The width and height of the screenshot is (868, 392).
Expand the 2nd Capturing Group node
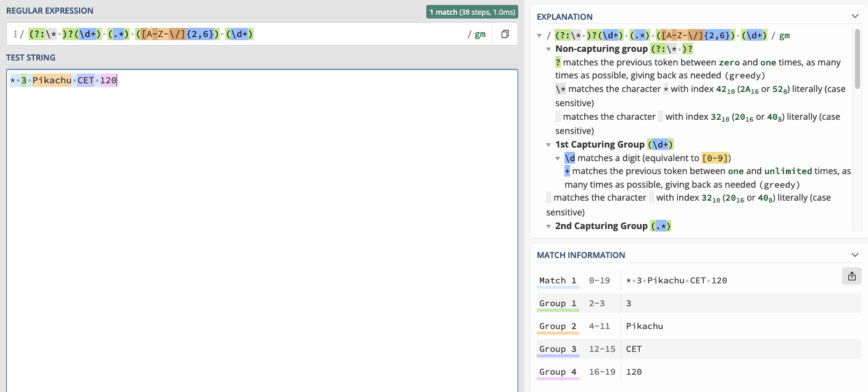(548, 226)
